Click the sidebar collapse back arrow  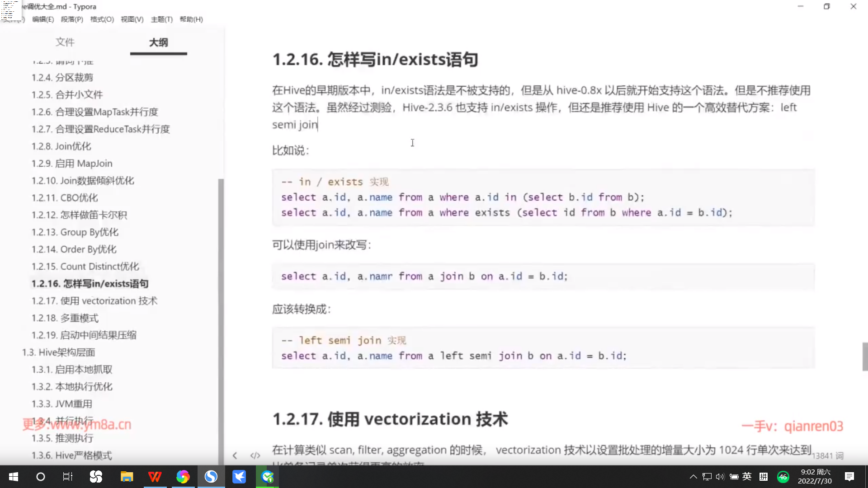(235, 455)
